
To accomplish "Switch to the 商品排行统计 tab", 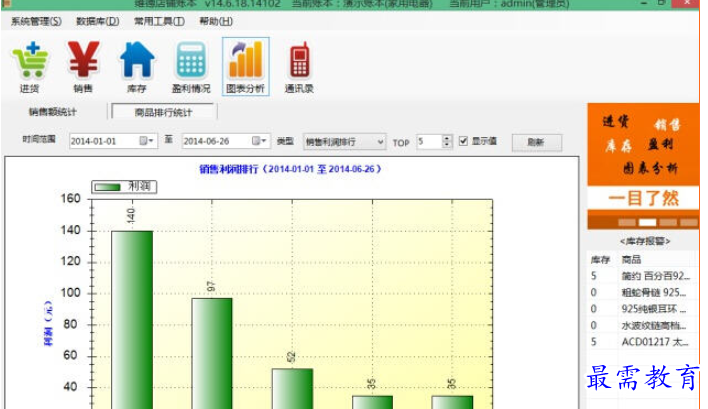I will pos(163,112).
